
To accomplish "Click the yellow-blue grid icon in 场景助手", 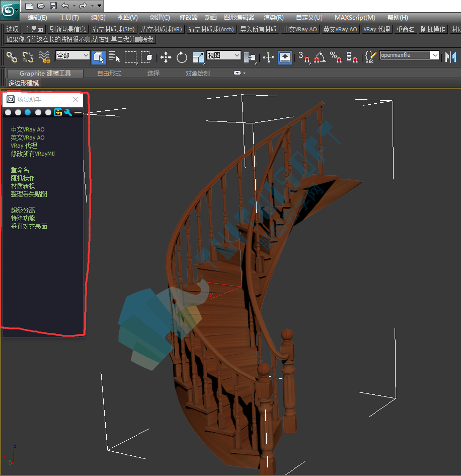I will point(57,113).
